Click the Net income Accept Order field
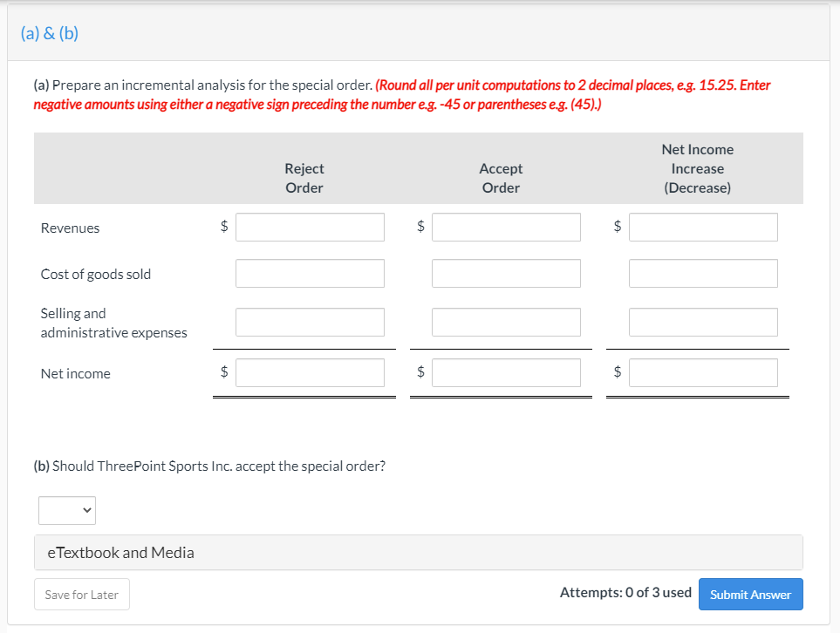Image resolution: width=840 pixels, height=633 pixels. pyautogui.click(x=506, y=372)
